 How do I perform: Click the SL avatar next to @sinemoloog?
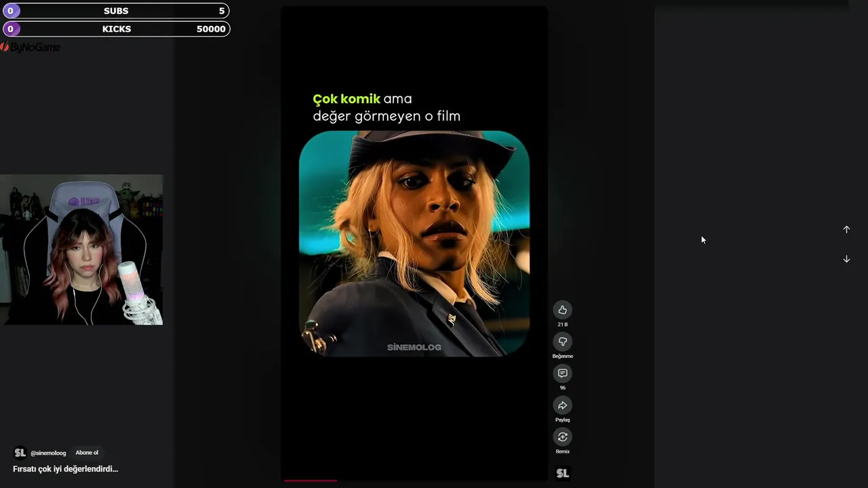pos(20,453)
